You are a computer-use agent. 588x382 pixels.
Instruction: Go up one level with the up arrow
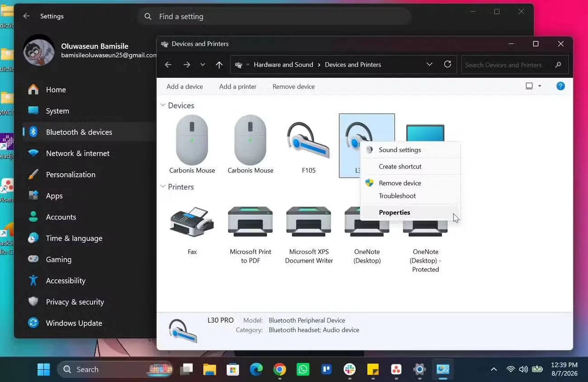coord(219,65)
